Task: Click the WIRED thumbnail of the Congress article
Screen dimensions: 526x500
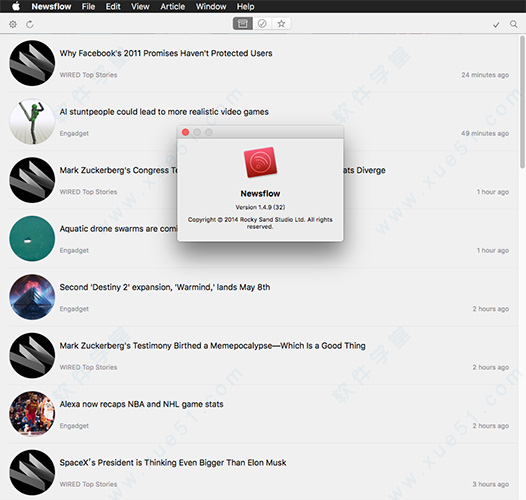Action: pyautogui.click(x=32, y=180)
